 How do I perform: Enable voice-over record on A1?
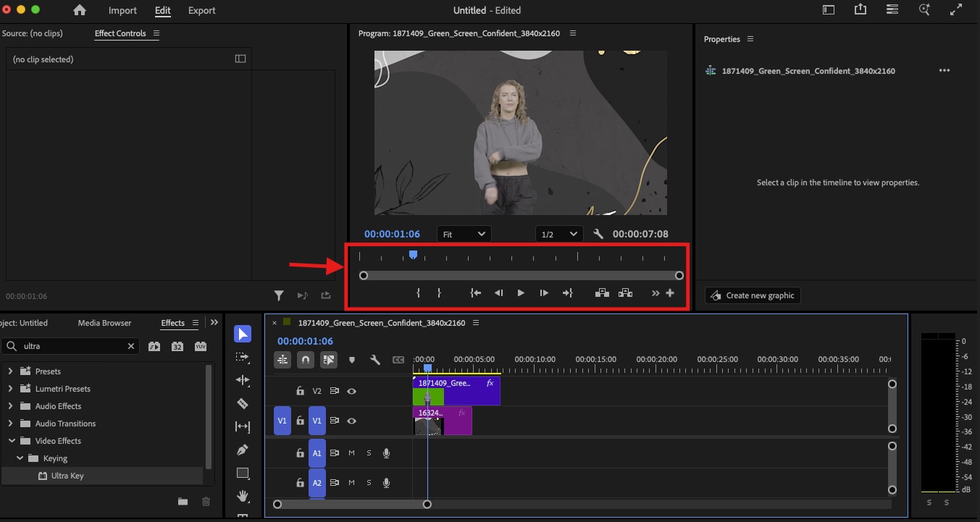(386, 453)
